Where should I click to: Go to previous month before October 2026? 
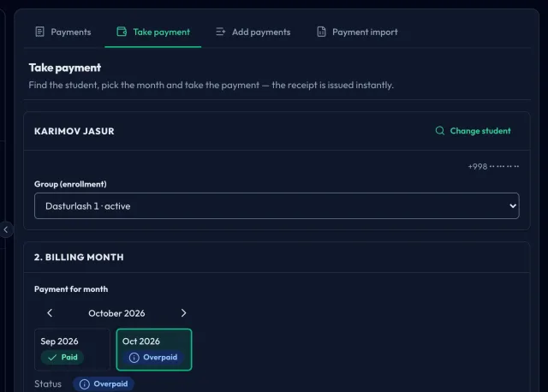tap(50, 313)
